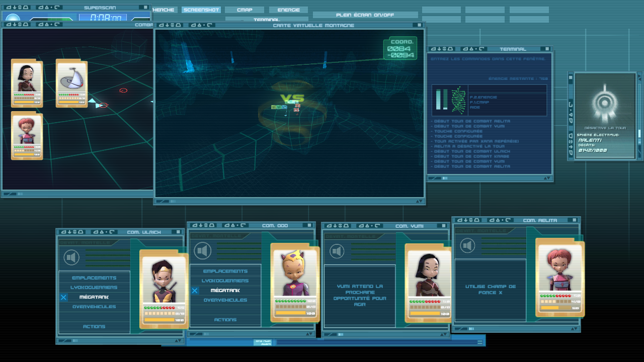644x362 pixels.
Task: Click the Terminal button in the top bar
Action: (x=267, y=19)
